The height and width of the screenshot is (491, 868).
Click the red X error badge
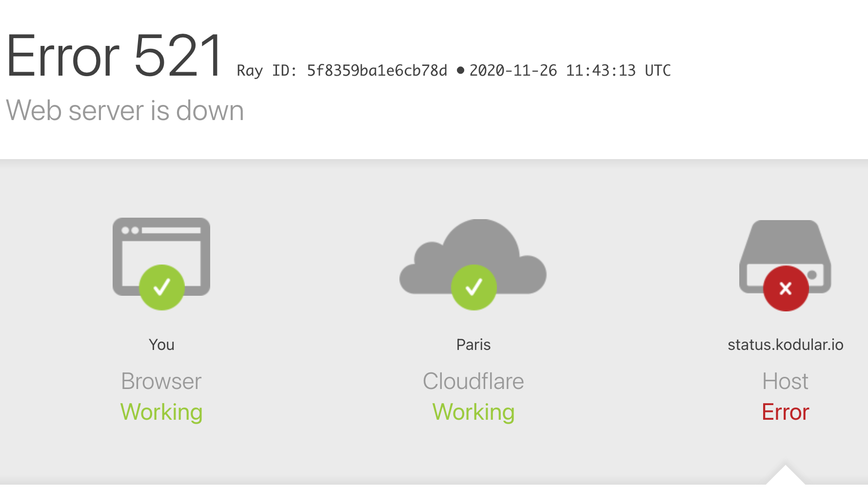pos(786,288)
